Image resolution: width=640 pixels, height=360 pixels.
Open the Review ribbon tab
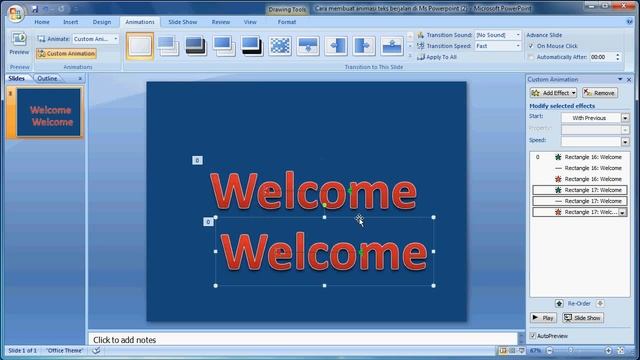221,22
